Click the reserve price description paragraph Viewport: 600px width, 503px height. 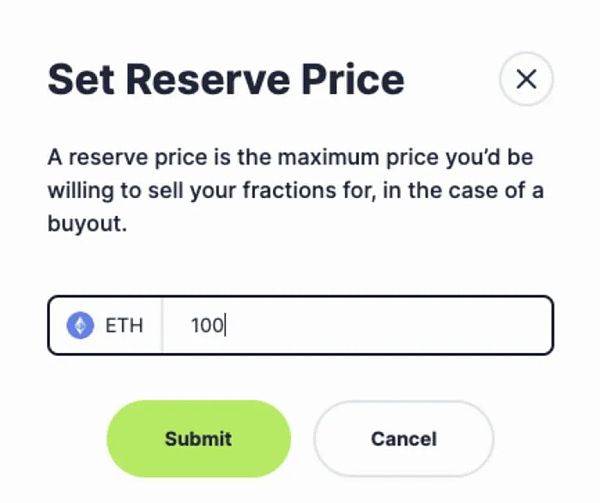point(295,190)
